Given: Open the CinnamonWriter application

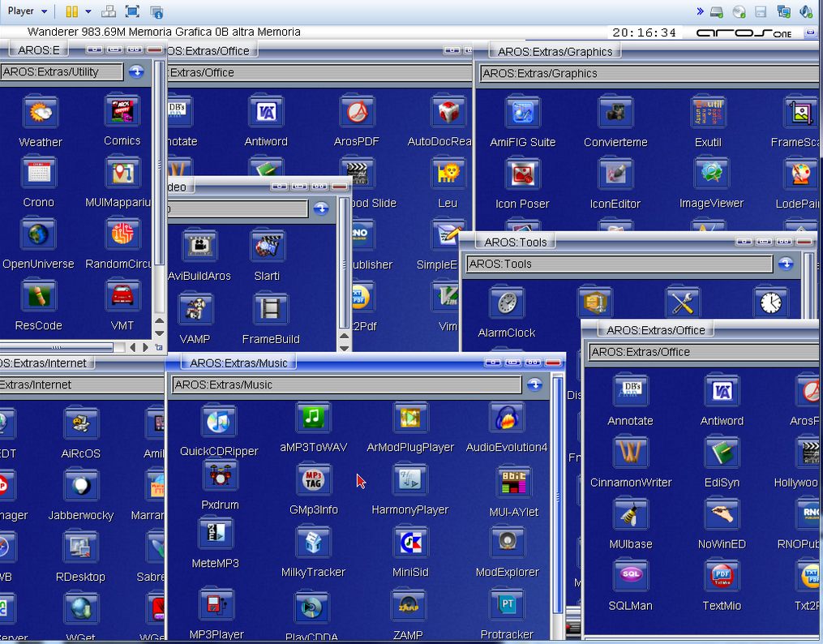Looking at the screenshot, I should pyautogui.click(x=630, y=453).
